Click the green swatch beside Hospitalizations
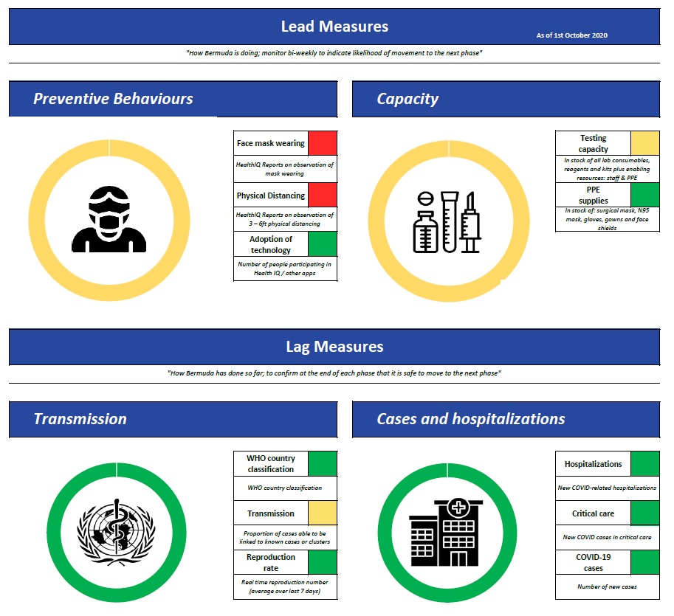This screenshot has height=616, width=674. tap(644, 463)
